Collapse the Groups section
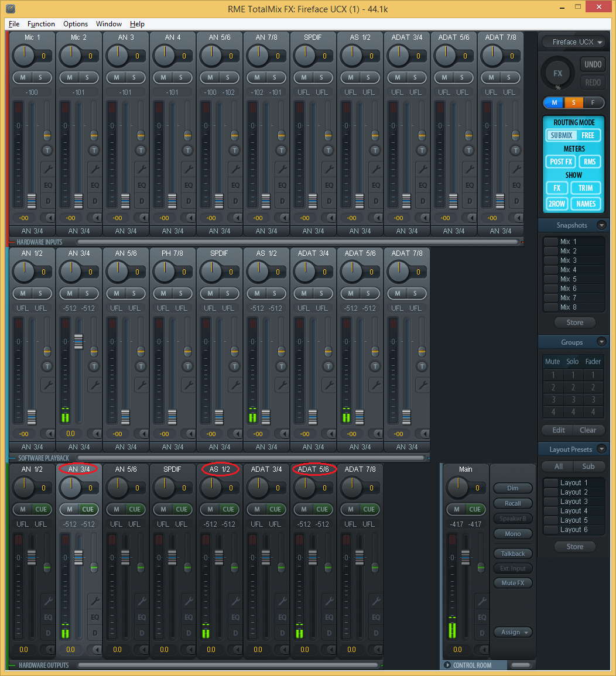 601,342
